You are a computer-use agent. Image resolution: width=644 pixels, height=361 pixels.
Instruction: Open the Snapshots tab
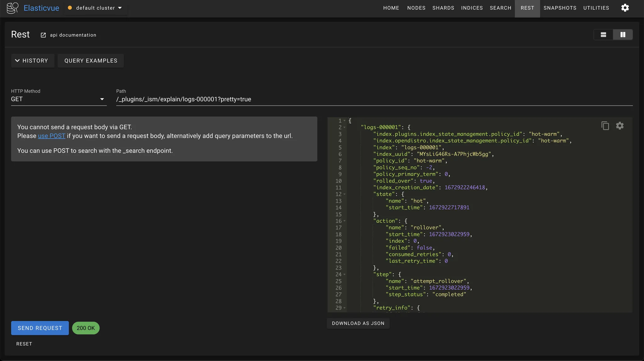[560, 8]
